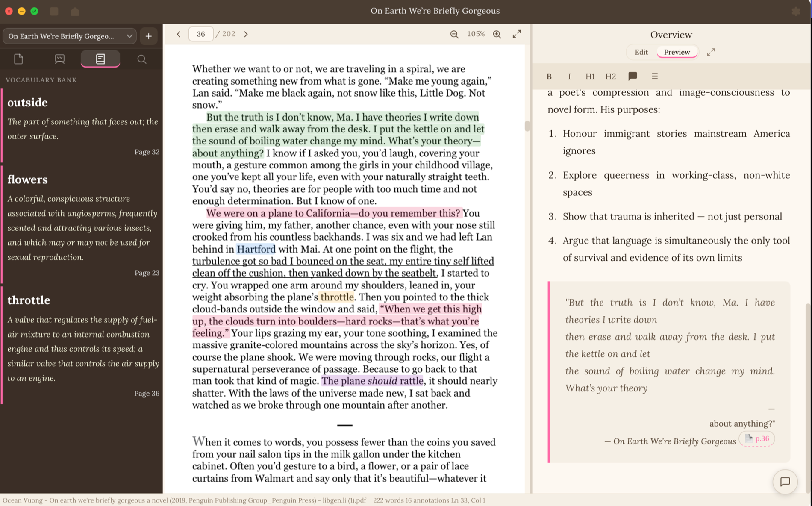
Task: Insert list in notes toolbar
Action: [x=654, y=76]
